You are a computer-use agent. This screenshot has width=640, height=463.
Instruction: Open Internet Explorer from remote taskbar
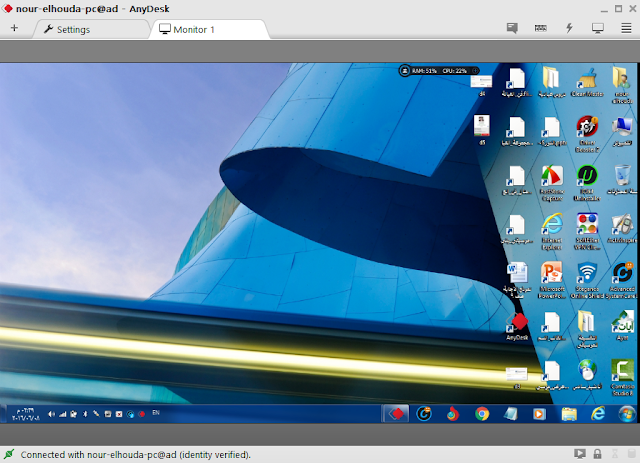click(598, 414)
